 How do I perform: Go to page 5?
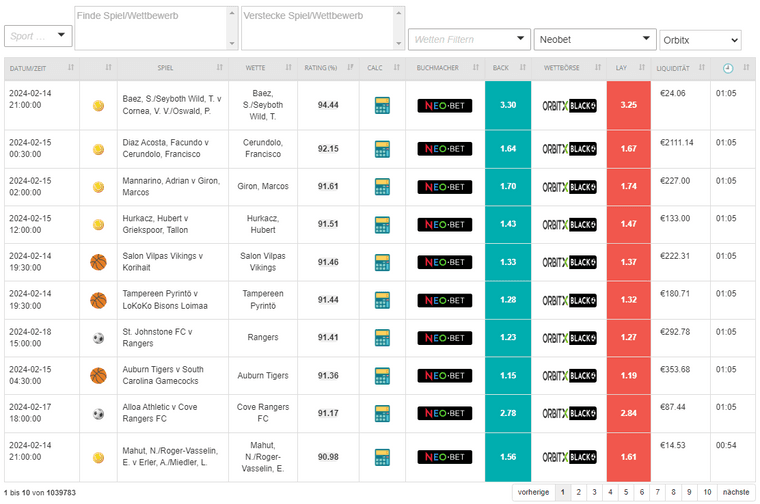(x=626, y=492)
